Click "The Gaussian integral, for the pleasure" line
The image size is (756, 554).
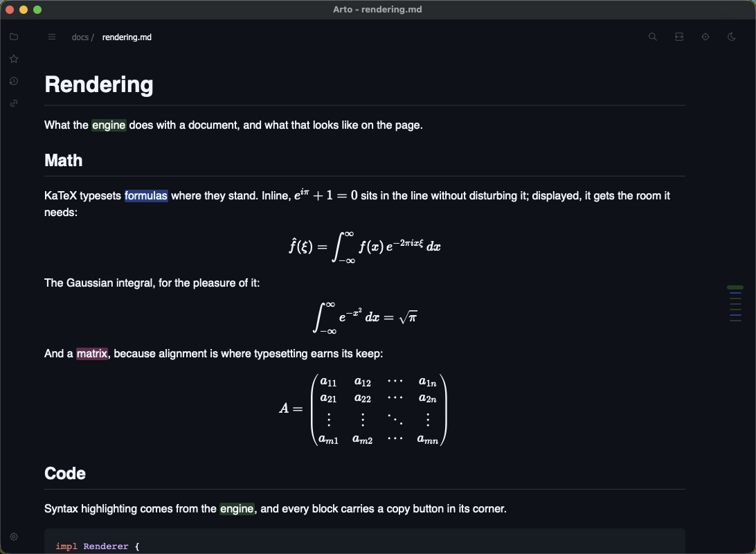152,283
